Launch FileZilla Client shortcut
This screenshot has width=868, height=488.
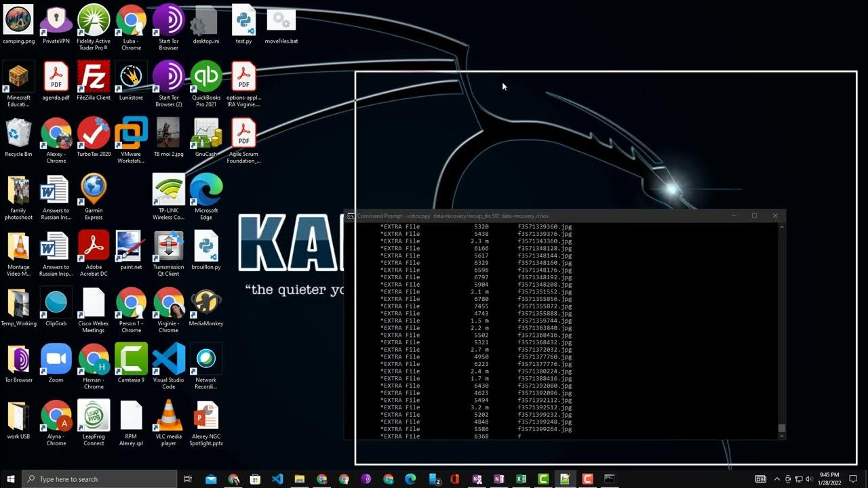[x=94, y=81]
